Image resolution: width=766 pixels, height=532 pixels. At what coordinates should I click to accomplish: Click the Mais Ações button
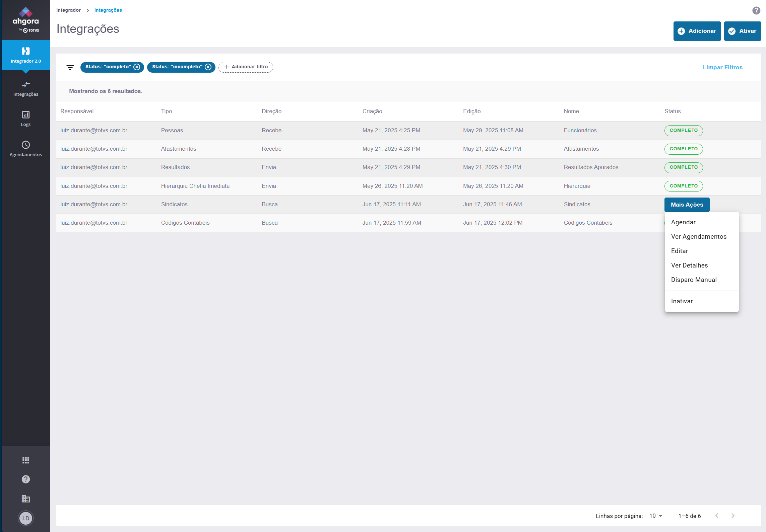[x=687, y=205]
